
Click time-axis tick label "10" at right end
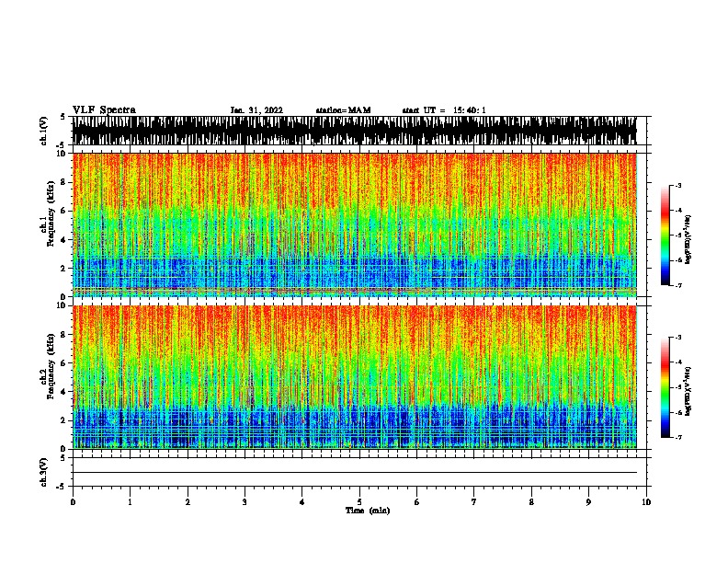pos(646,501)
